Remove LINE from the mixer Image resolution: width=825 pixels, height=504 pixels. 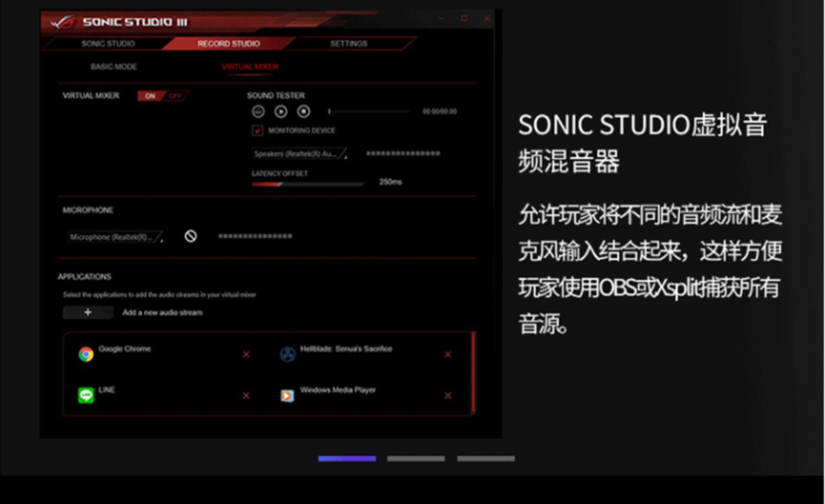246,396
